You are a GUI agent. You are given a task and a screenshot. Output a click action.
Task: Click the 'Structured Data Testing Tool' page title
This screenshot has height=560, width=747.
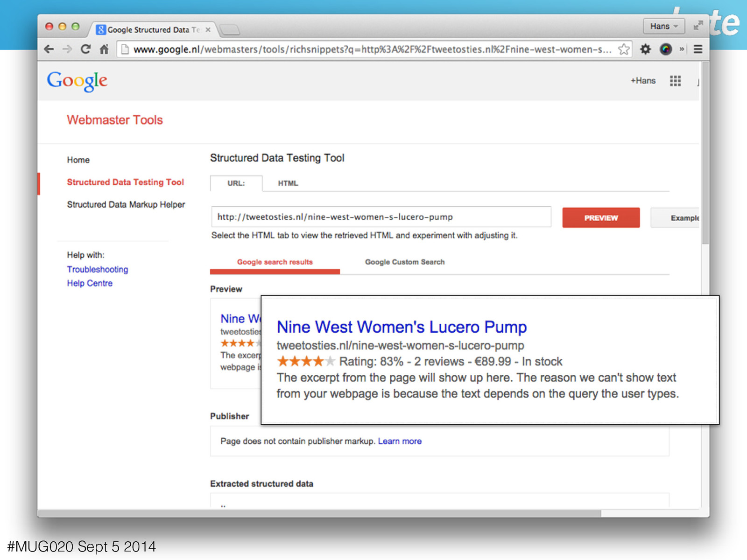click(277, 158)
